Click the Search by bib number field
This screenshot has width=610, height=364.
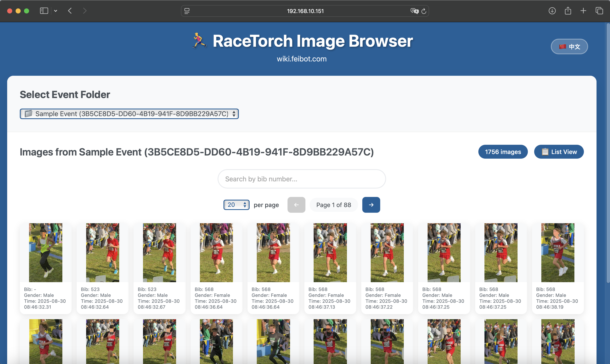[x=301, y=179]
